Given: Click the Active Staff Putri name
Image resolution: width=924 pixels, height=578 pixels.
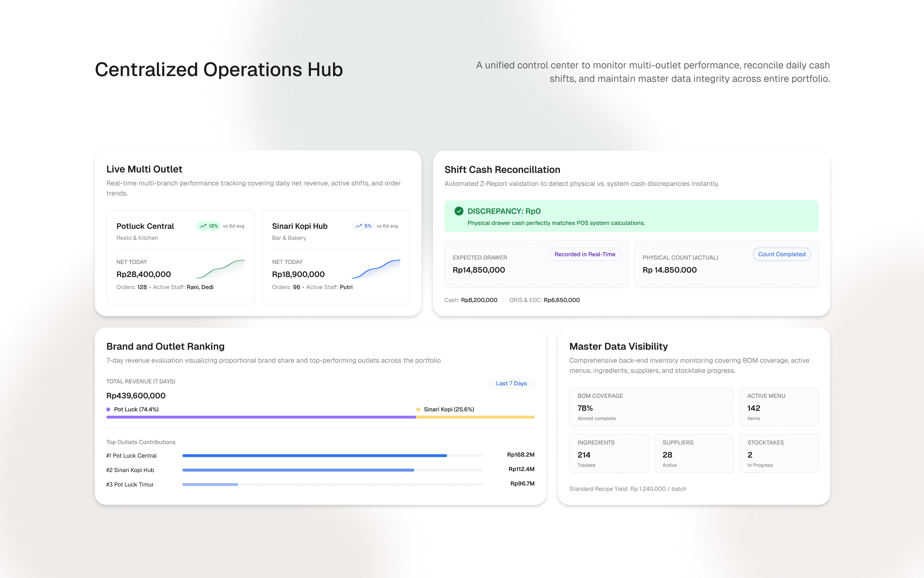Looking at the screenshot, I should 346,287.
